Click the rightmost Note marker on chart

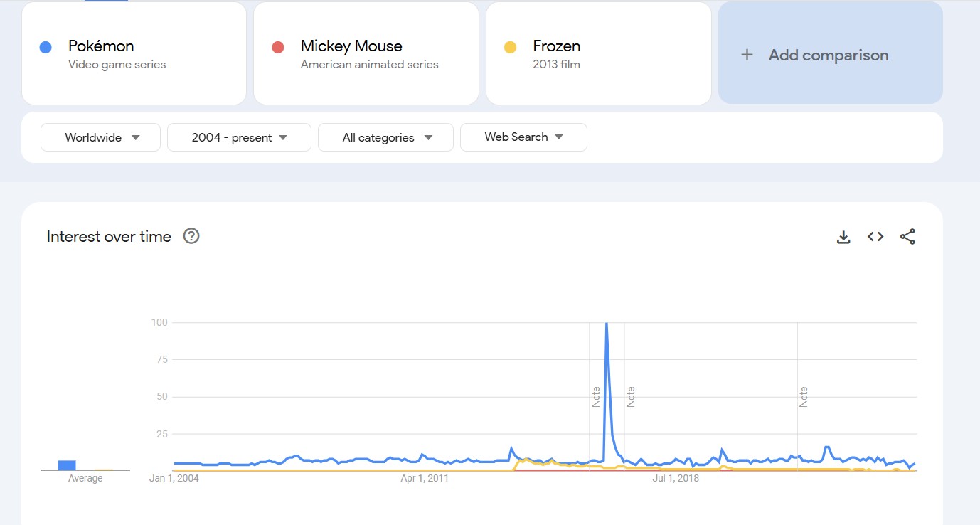(x=804, y=396)
